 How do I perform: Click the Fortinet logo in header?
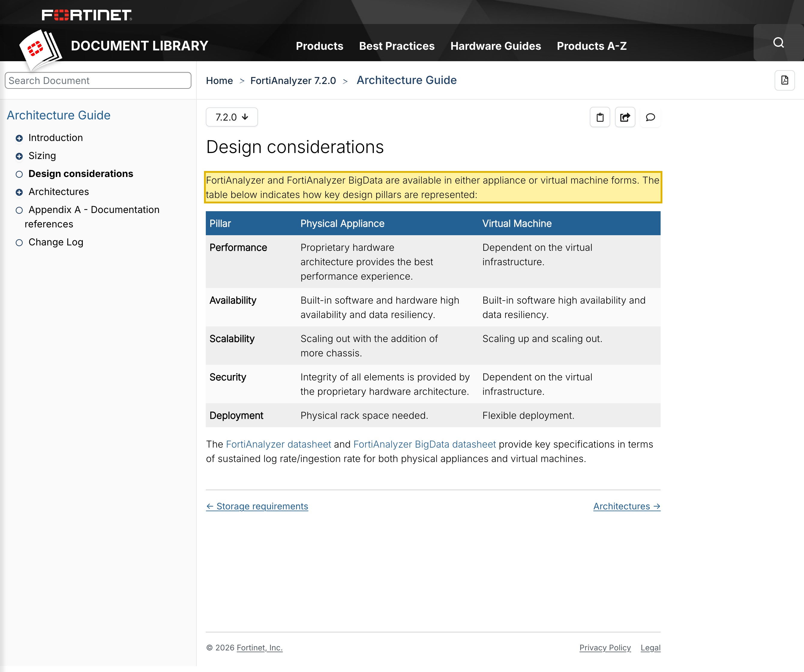click(x=86, y=15)
